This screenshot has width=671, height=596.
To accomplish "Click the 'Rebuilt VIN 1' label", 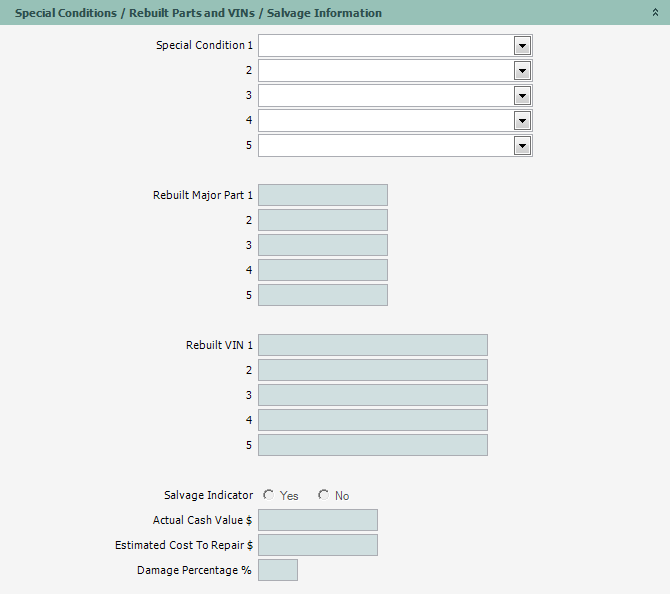I will point(220,345).
